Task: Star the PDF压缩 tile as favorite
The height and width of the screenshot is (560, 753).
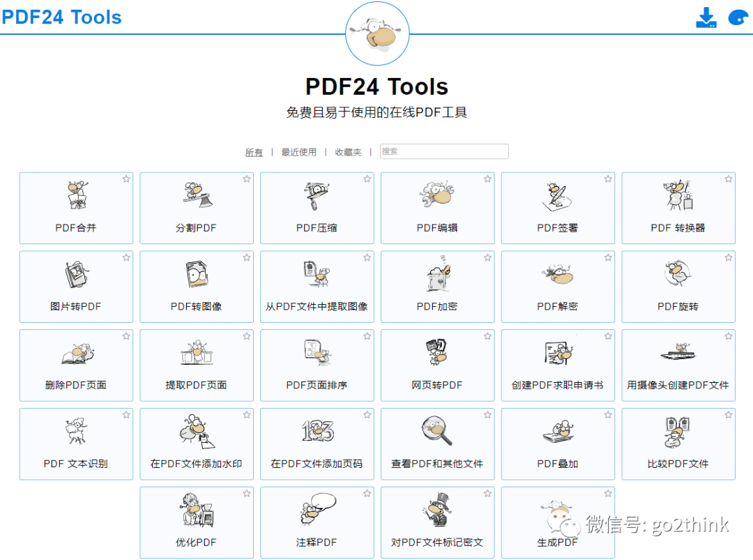Action: point(367,179)
